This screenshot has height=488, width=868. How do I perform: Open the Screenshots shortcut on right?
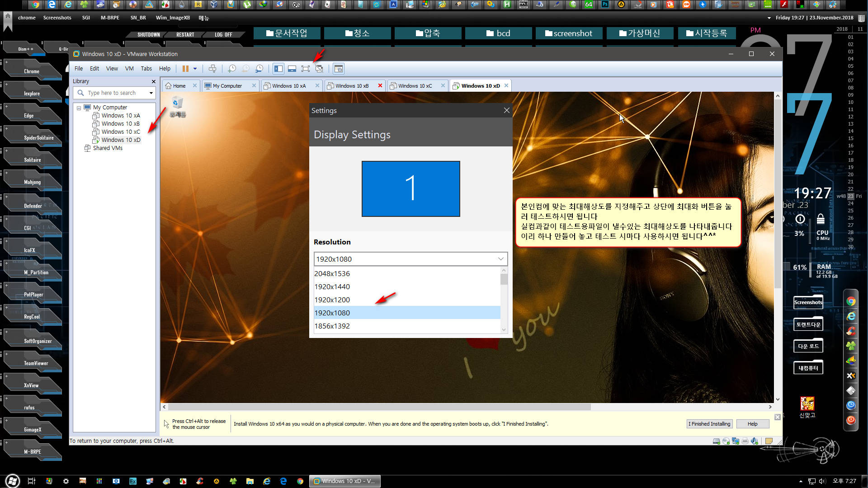808,302
